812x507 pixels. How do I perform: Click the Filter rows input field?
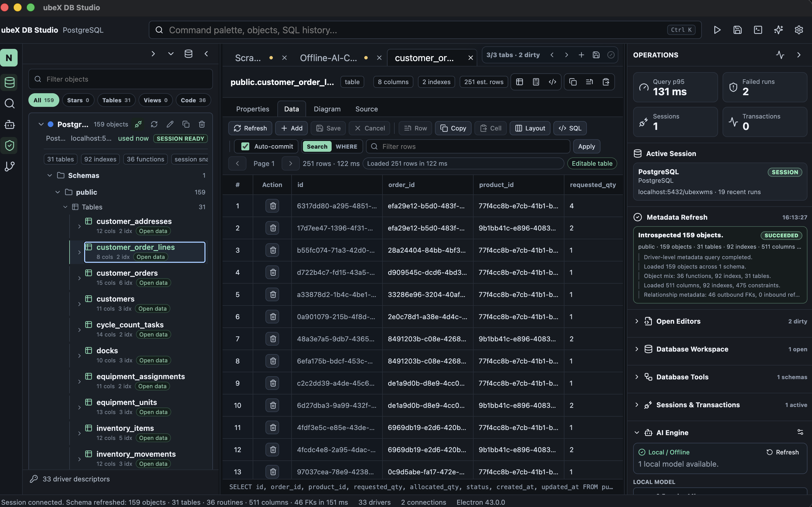(x=468, y=147)
